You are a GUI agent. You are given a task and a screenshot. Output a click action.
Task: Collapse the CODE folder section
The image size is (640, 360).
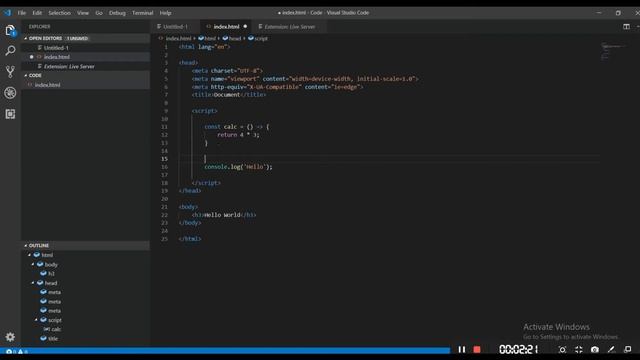[x=26, y=76]
